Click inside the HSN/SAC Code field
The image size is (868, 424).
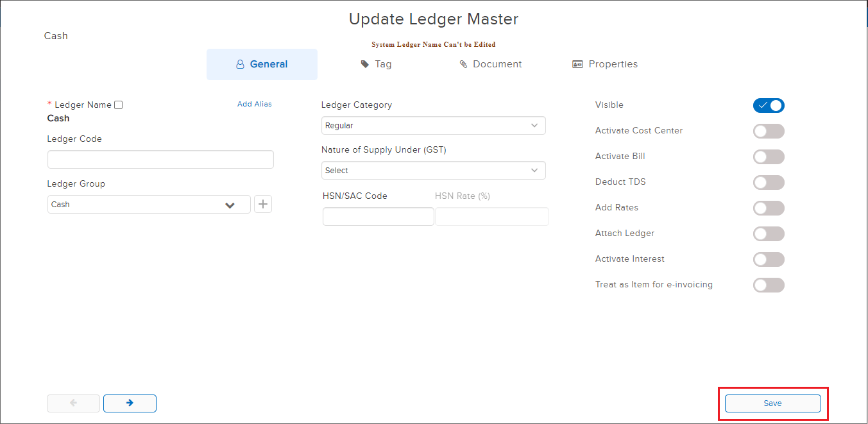click(378, 216)
